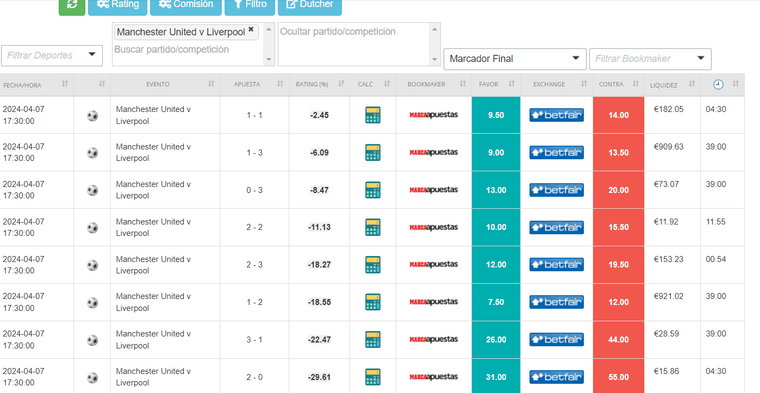
Task: Sort by the clock icon column
Action: [x=722, y=84]
